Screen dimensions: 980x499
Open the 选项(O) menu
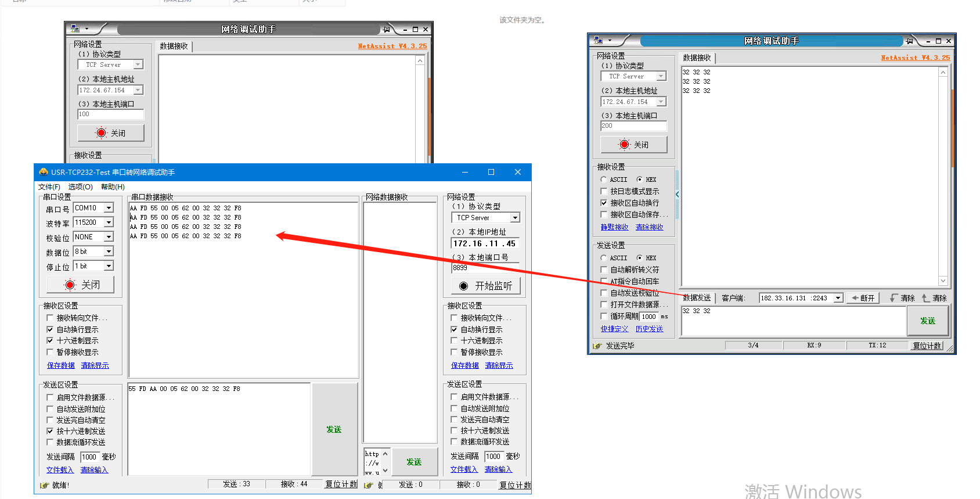click(x=80, y=187)
